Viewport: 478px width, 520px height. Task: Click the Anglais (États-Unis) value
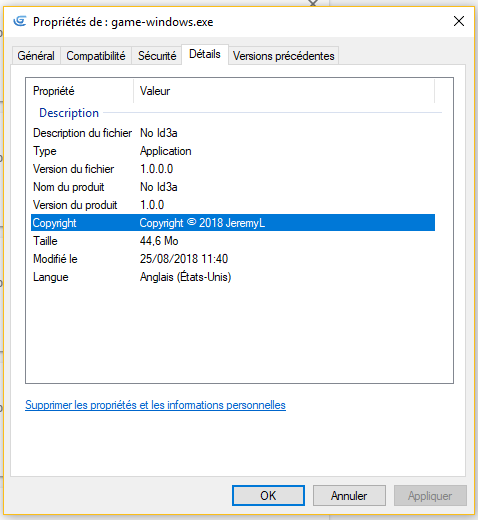(185, 277)
